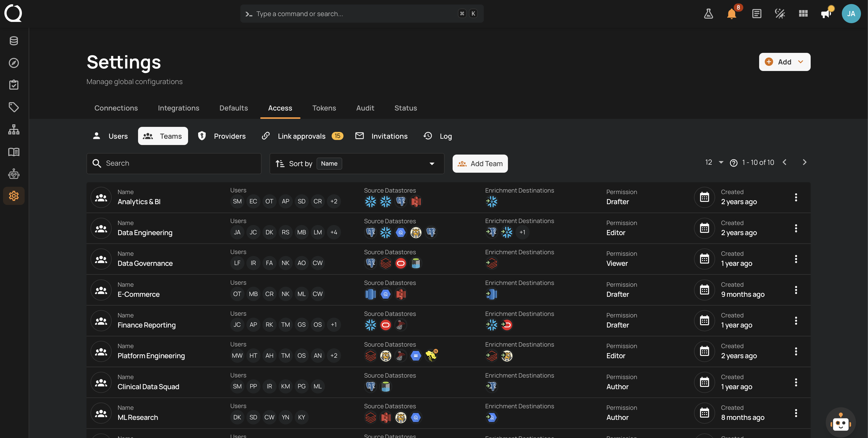The height and width of the screenshot is (438, 868).
Task: Open the chatbot assistant floating icon
Action: tap(840, 422)
